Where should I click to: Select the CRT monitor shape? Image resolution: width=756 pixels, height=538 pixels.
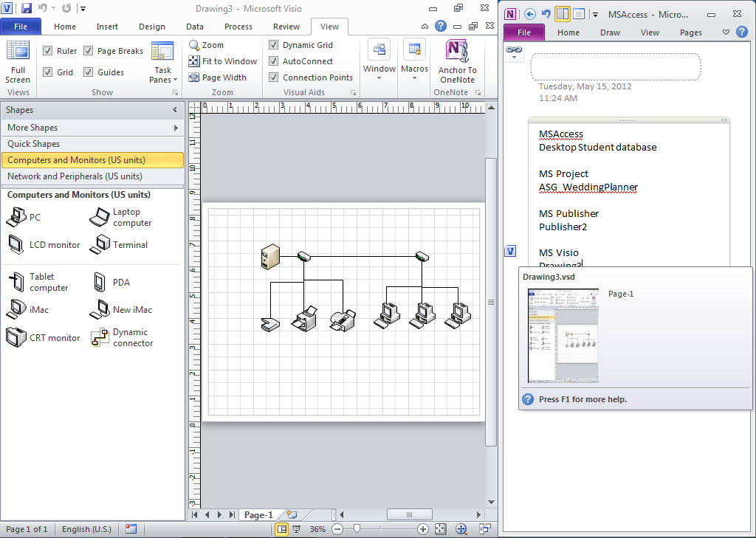coord(43,337)
